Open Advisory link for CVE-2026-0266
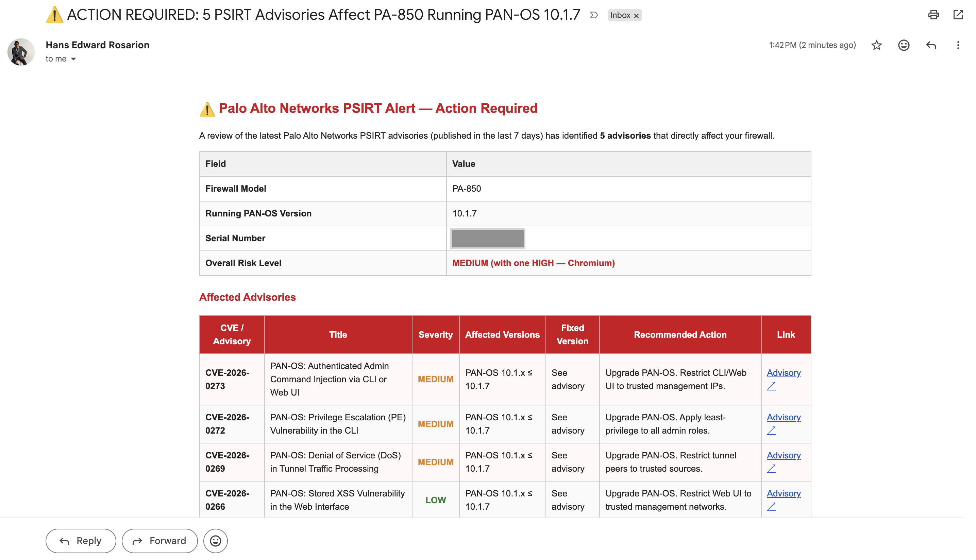This screenshot has width=976, height=560. click(x=784, y=493)
